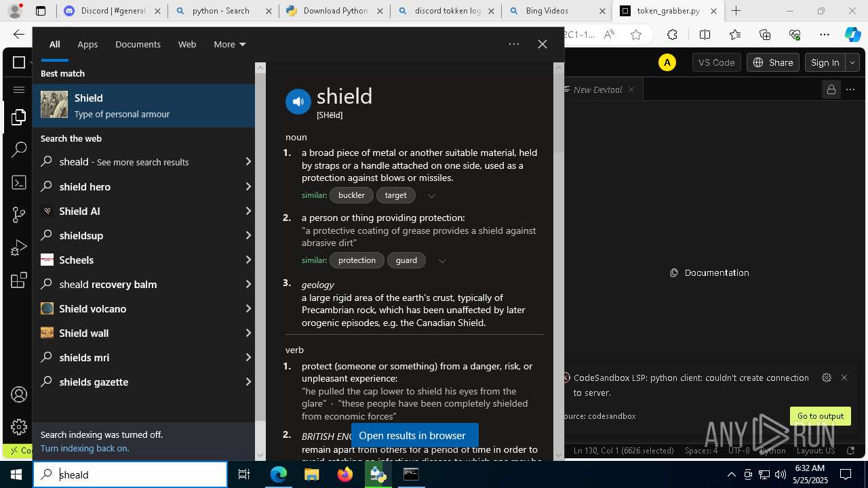
Task: Select the Shield best match result
Action: pyautogui.click(x=144, y=106)
